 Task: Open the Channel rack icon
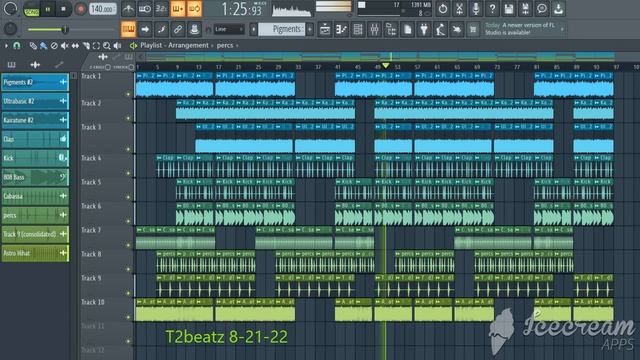click(358, 29)
